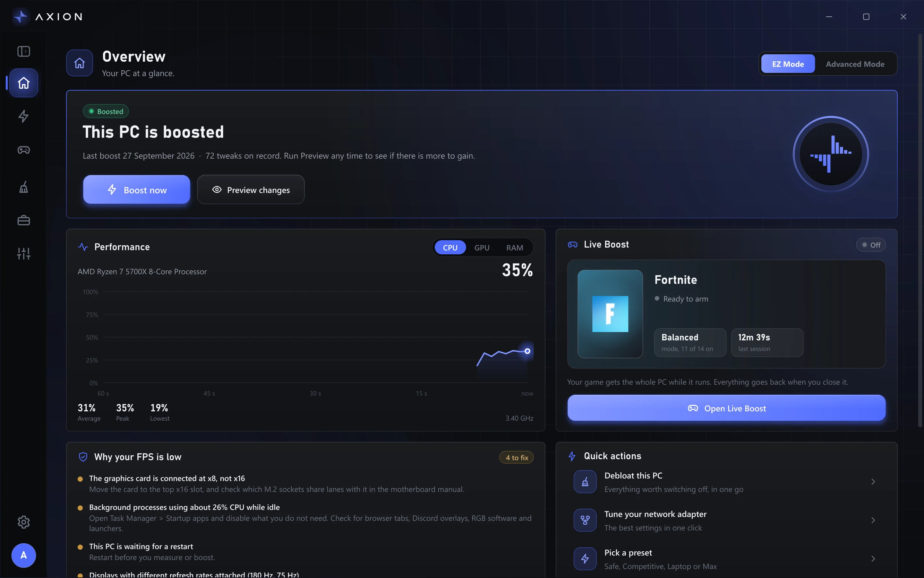The width and height of the screenshot is (924, 578).
Task: Click 'Ready to arm' status text
Action: 685,299
